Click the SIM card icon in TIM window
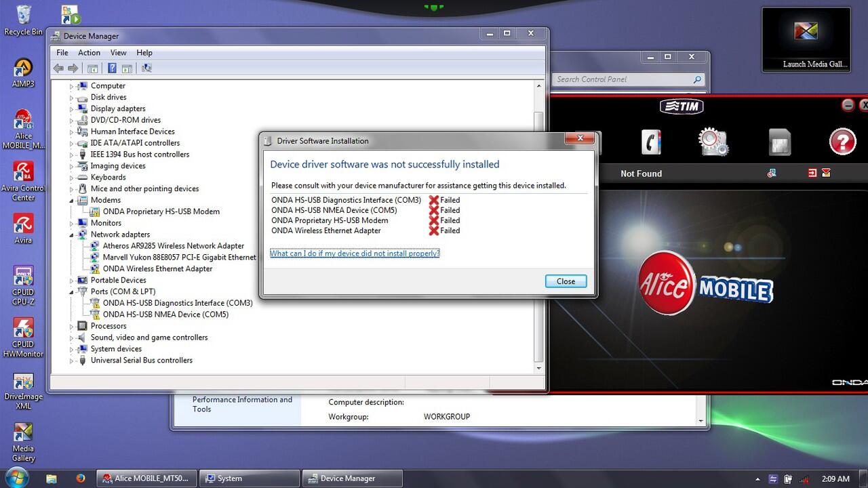The height and width of the screenshot is (488, 868). 780,143
